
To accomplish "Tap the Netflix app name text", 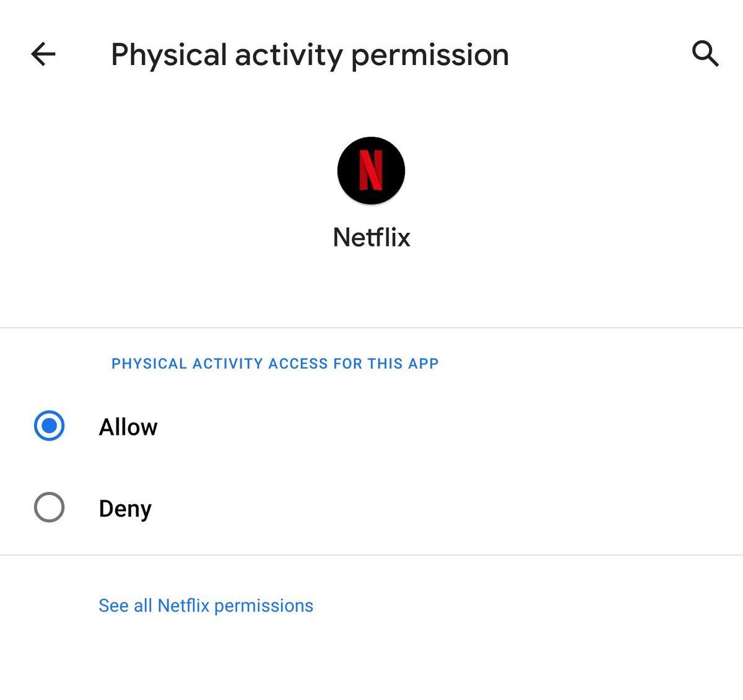I will click(370, 237).
